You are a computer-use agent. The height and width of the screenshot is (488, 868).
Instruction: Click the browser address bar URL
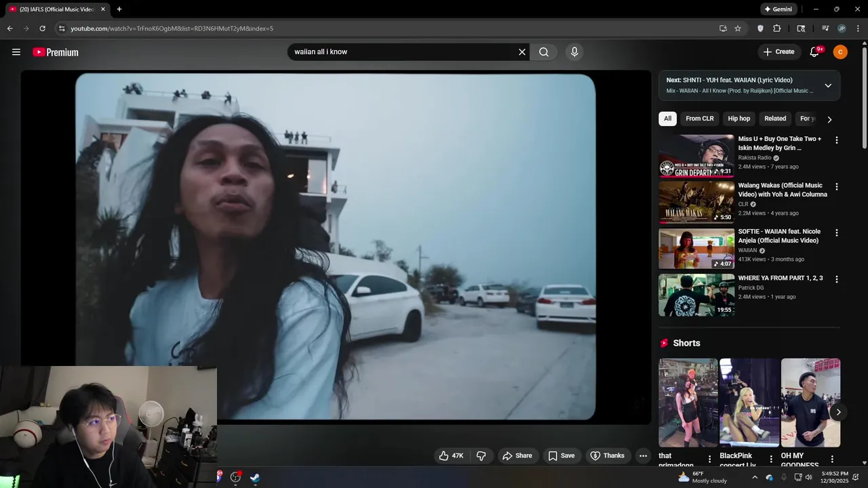click(172, 28)
